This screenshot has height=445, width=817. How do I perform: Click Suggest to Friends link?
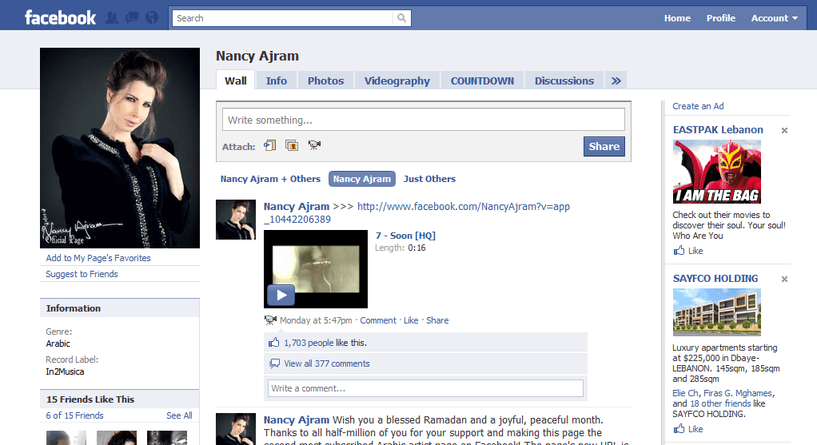(x=82, y=274)
